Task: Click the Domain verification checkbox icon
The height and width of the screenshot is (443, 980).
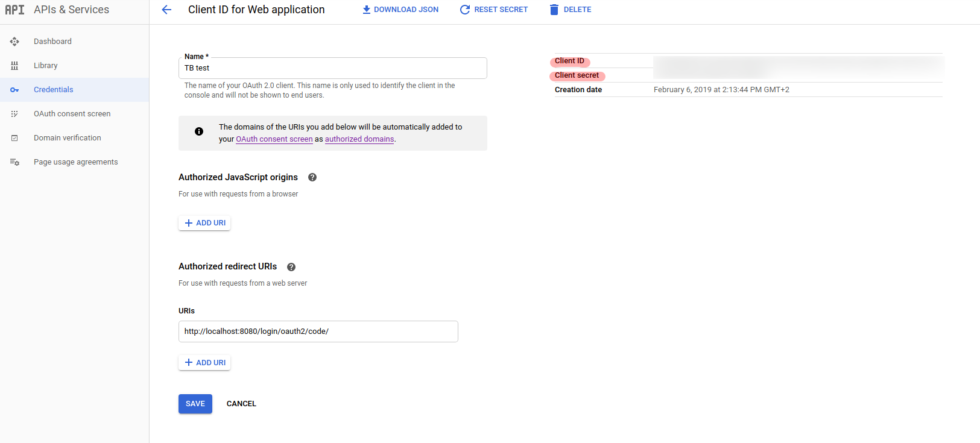Action: pyautogui.click(x=14, y=138)
